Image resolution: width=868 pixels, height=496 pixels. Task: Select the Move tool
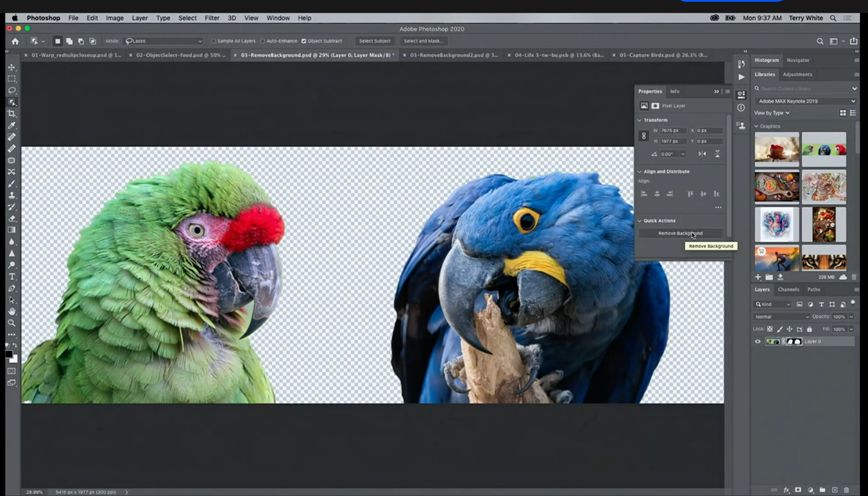point(12,67)
